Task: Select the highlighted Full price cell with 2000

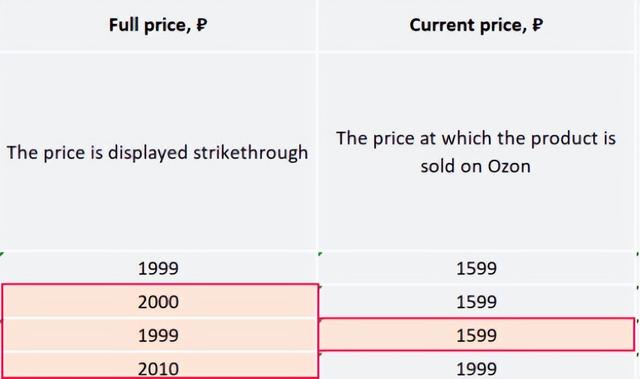Action: point(158,302)
